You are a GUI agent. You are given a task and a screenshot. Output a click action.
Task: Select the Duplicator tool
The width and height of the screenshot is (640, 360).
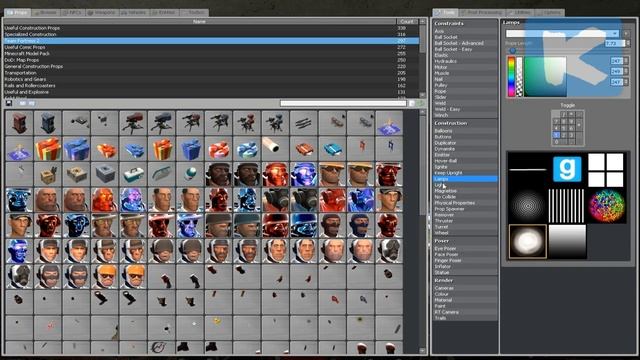(x=465, y=143)
